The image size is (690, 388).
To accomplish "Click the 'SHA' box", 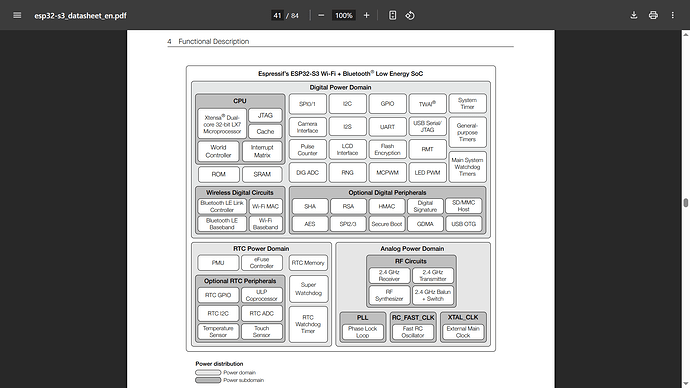I will pyautogui.click(x=310, y=206).
